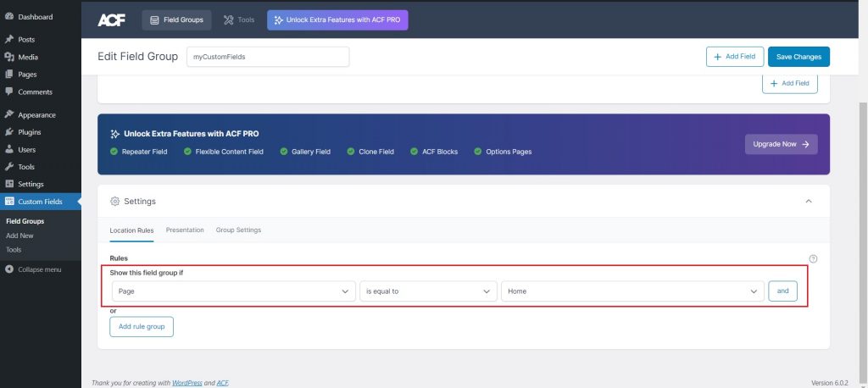This screenshot has height=388, width=868.
Task: Click the help question mark icon
Action: pyautogui.click(x=813, y=258)
